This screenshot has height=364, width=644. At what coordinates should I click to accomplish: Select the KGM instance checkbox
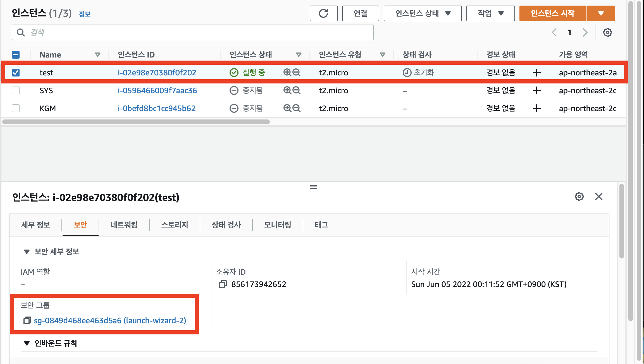coord(16,108)
